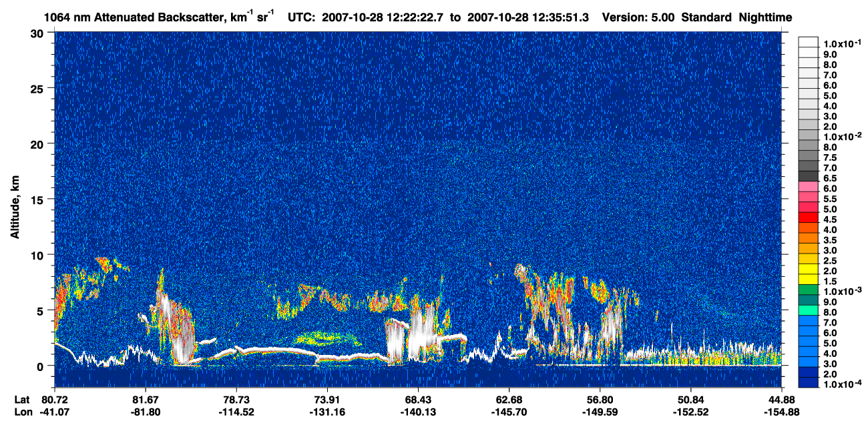Pick the bright yellow swatch beside 1.5

click(x=808, y=280)
